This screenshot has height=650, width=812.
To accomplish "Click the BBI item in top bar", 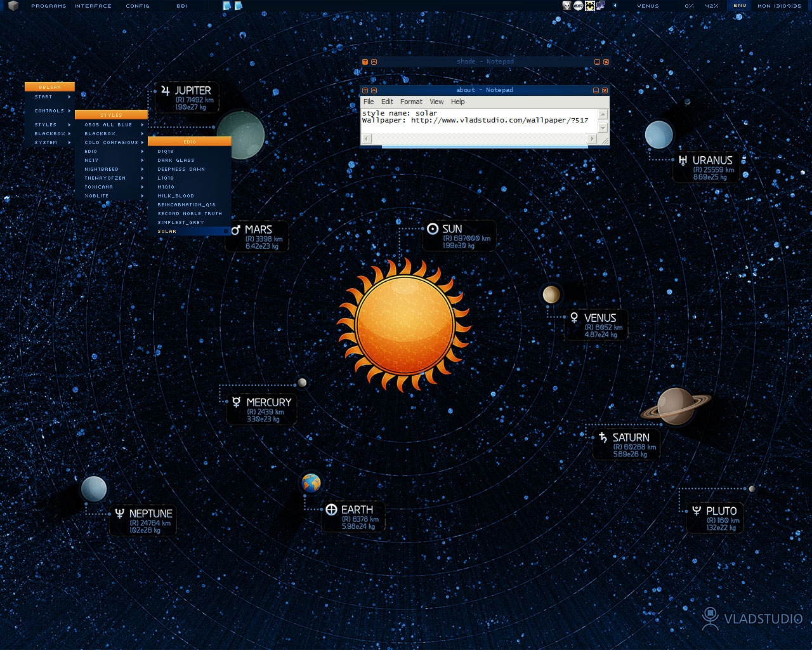I will click(x=181, y=6).
